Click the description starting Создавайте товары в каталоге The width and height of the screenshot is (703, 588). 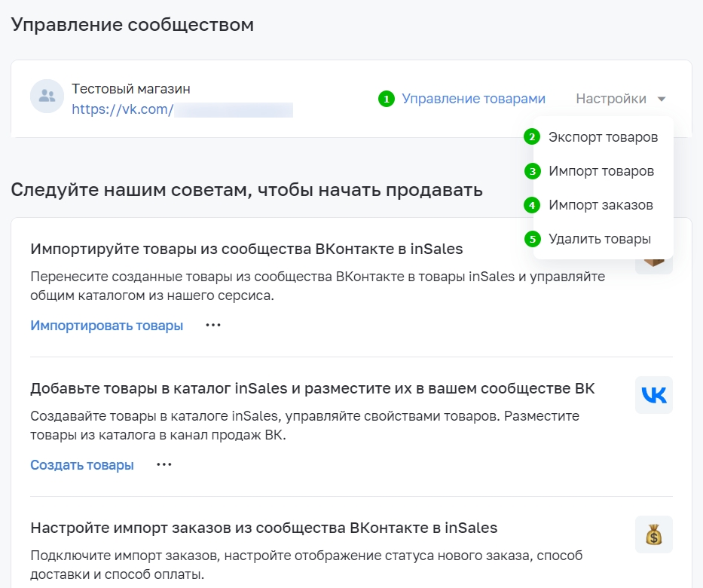tap(304, 426)
